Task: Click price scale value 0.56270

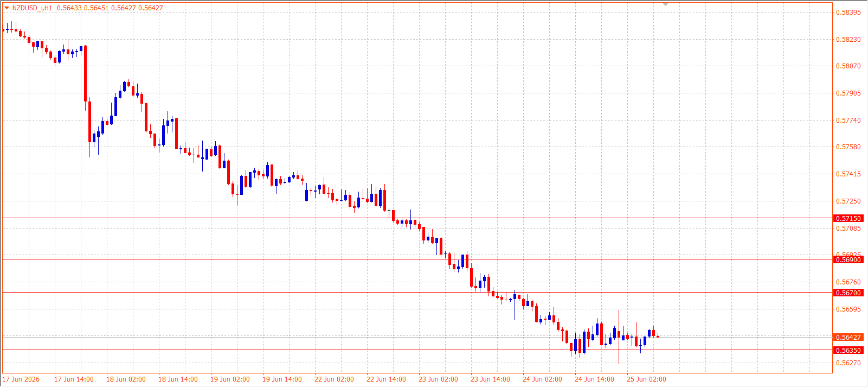Action: [848, 363]
